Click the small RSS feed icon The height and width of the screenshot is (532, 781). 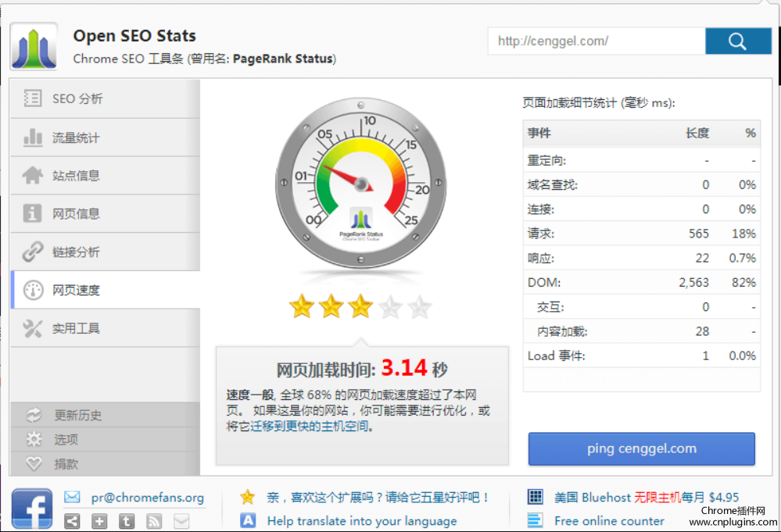pos(154,521)
